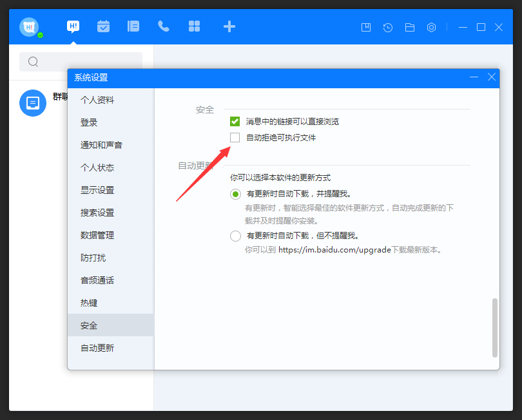
Task: Go to 数据管理 settings page
Action: [x=94, y=234]
